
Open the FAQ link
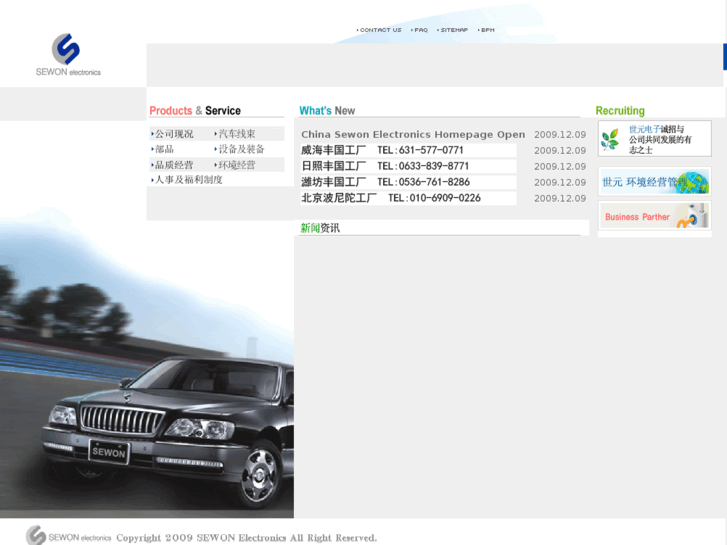[420, 30]
